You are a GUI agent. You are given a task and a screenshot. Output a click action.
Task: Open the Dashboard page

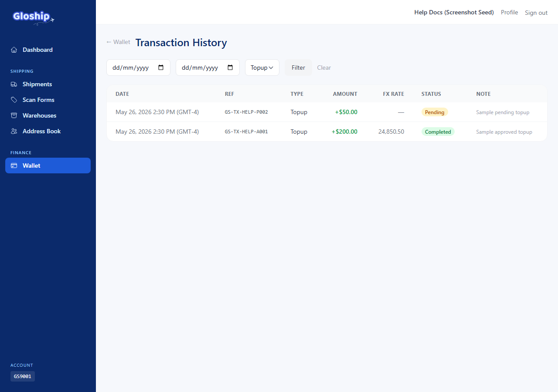(x=48, y=50)
